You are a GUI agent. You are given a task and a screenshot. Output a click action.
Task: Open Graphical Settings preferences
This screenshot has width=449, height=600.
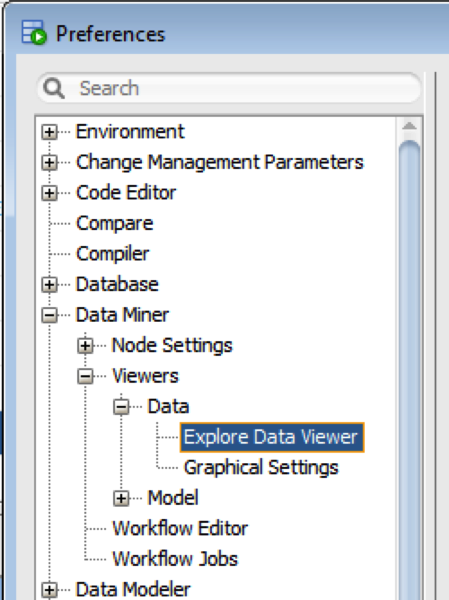261,468
